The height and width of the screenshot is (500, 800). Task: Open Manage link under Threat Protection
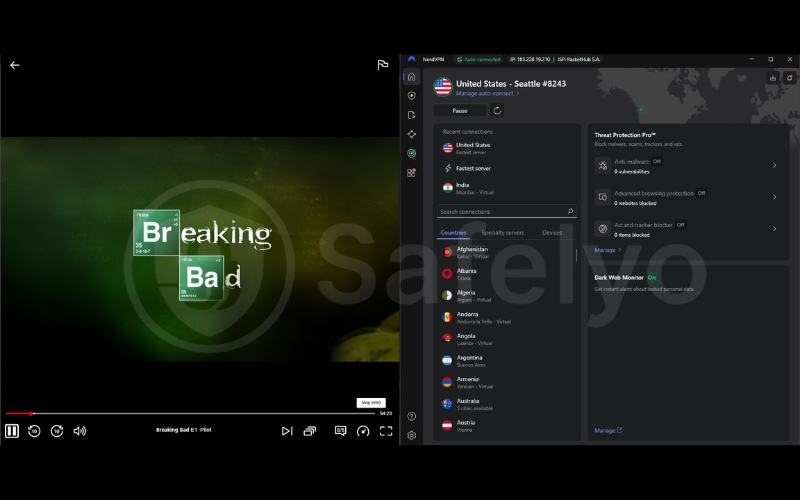pyautogui.click(x=608, y=250)
